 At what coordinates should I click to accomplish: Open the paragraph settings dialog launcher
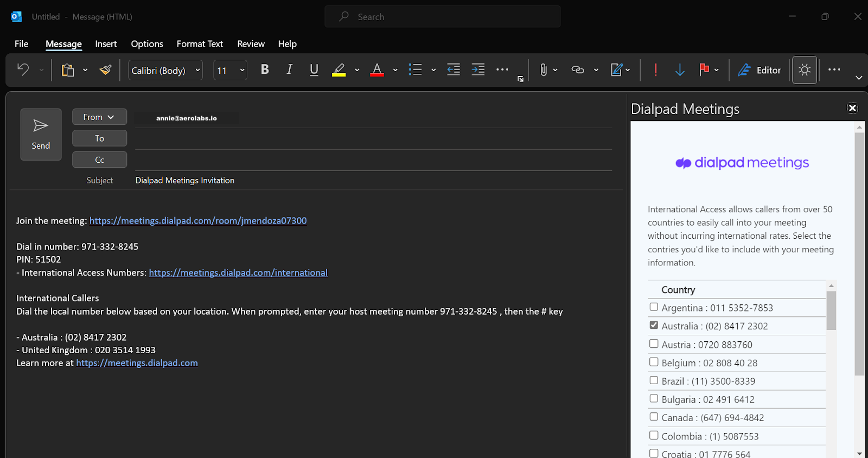coord(521,79)
